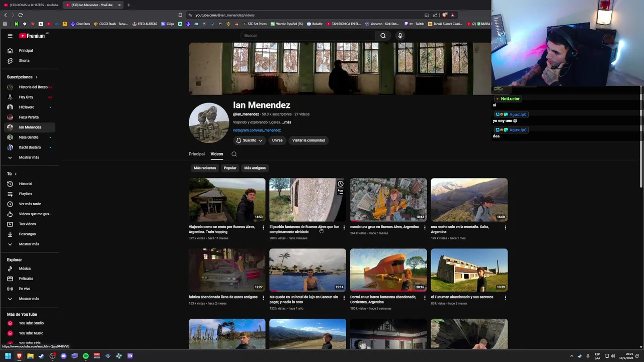
Task: Open Train hopping video thumbnail
Action: 227,200
